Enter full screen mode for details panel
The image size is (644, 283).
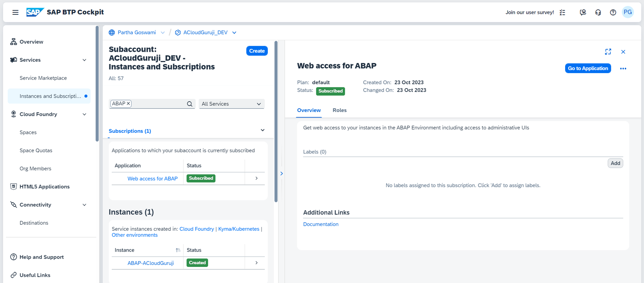[x=608, y=52]
